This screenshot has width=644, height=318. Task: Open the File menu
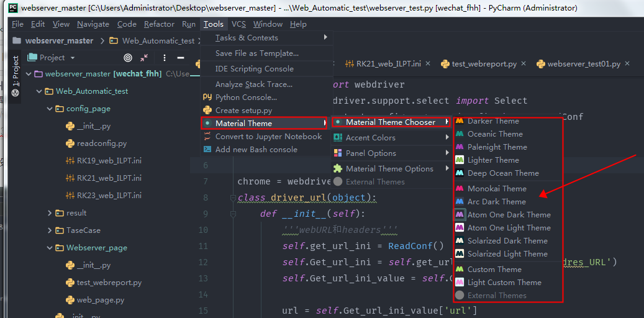coord(17,24)
